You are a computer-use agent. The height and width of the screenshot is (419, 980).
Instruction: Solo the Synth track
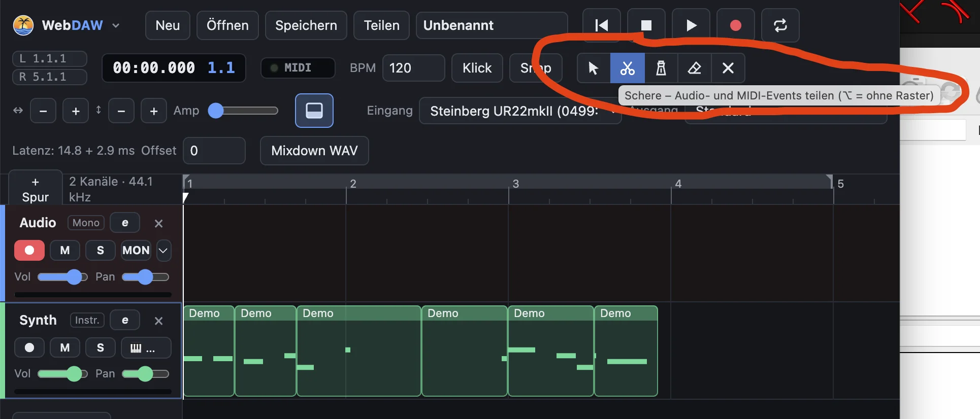click(x=101, y=347)
